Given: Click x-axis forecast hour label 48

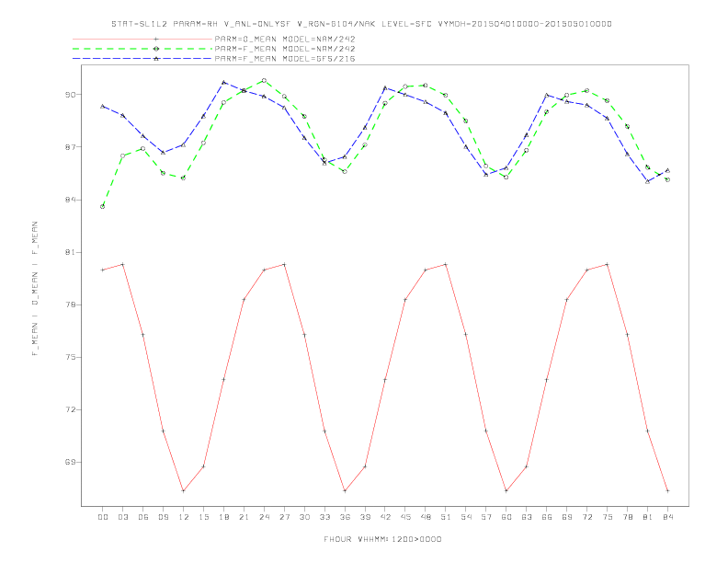Looking at the screenshot, I should pos(426,517).
